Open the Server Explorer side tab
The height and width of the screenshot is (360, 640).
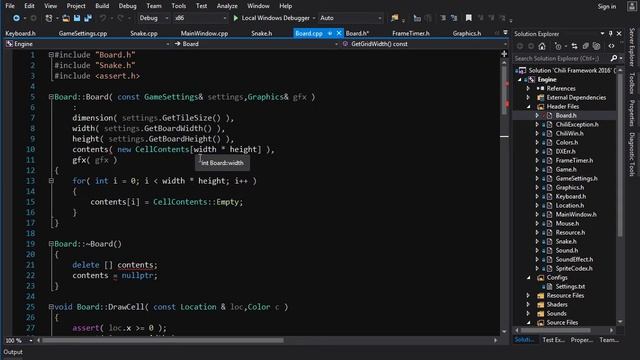tap(632, 47)
